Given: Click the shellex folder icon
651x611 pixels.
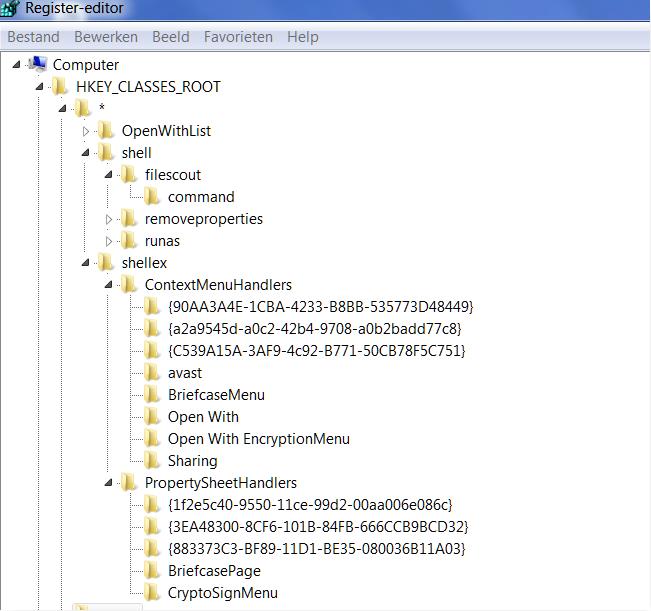Looking at the screenshot, I should coord(106,263).
